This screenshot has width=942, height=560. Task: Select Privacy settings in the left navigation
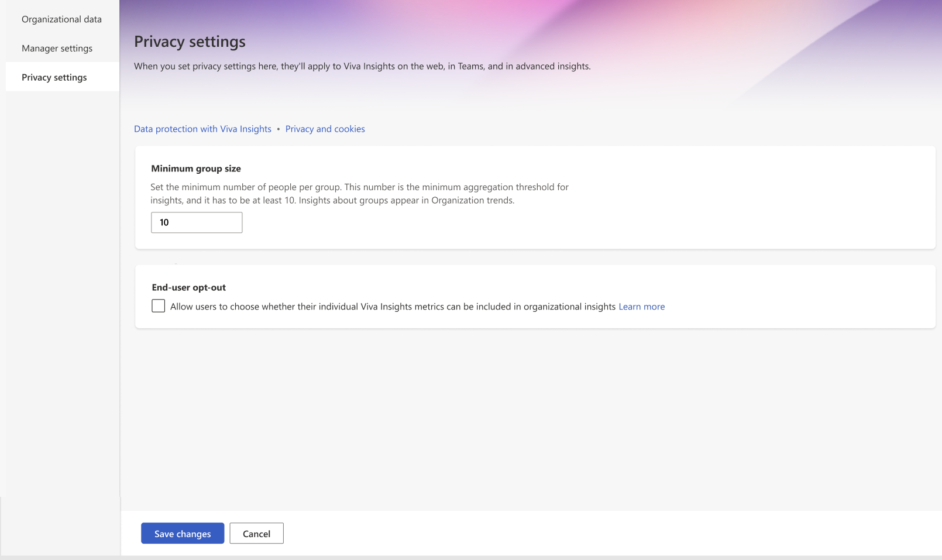click(x=54, y=77)
